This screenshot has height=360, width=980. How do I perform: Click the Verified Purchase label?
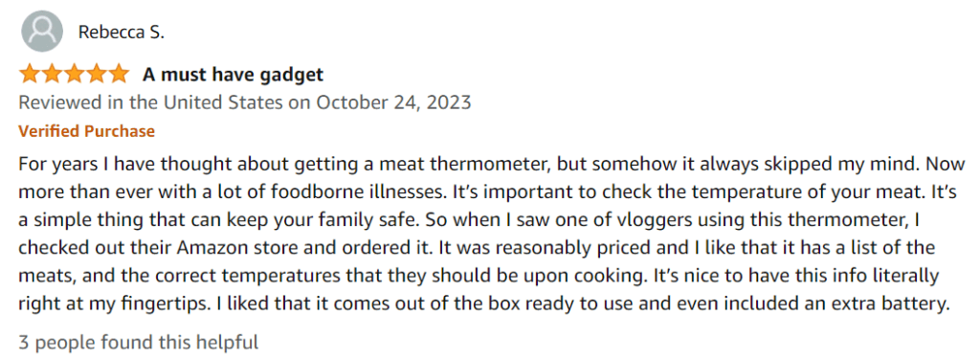coord(86,131)
